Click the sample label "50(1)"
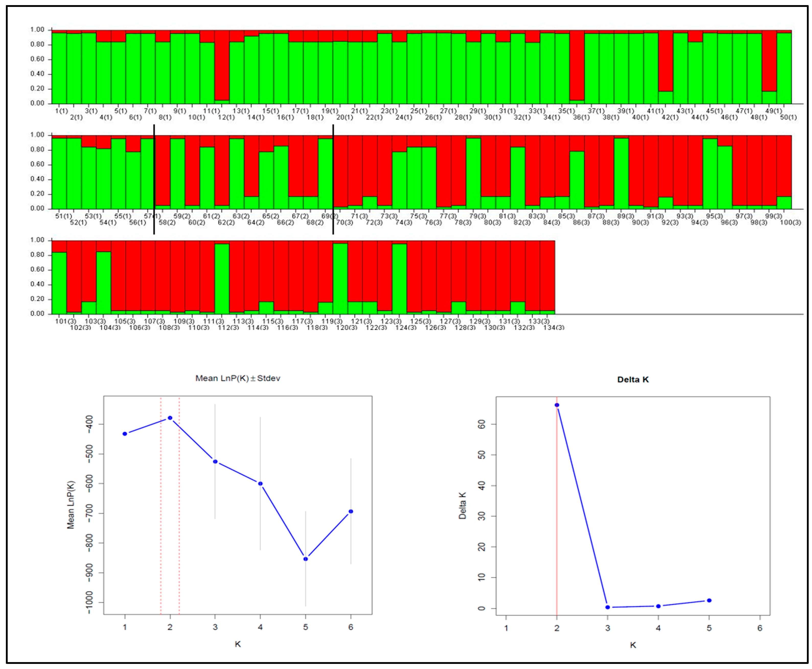 coord(788,117)
